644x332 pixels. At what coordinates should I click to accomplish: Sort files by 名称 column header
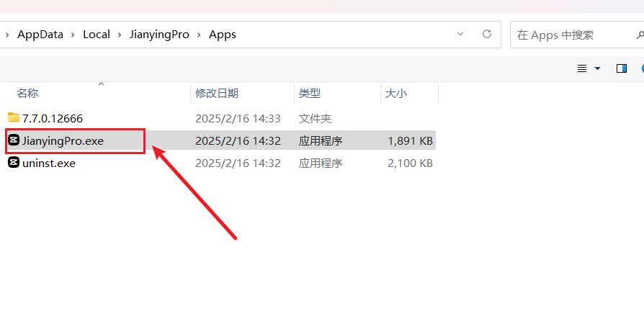(27, 93)
